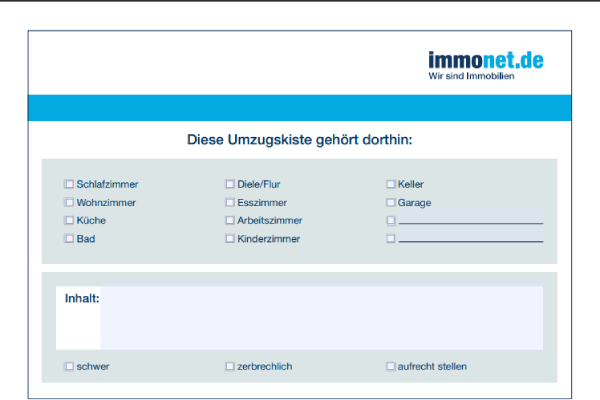Screen dimensions: 600x400
Task: Tick the Arbeitszimmer checkbox
Action: click(x=230, y=220)
